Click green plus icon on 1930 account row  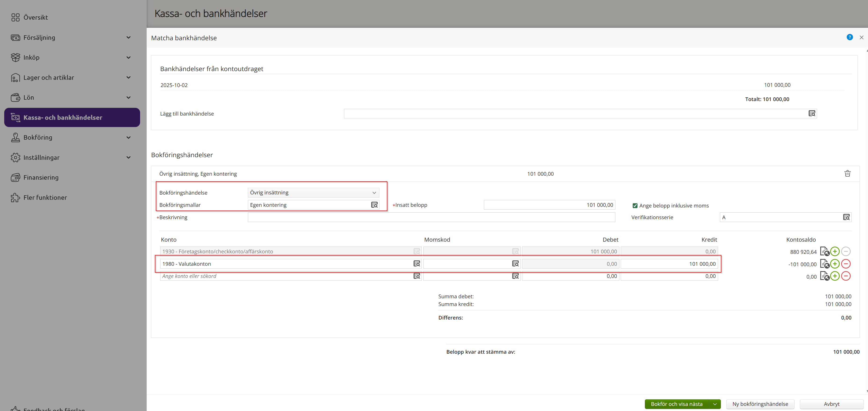[x=835, y=251]
